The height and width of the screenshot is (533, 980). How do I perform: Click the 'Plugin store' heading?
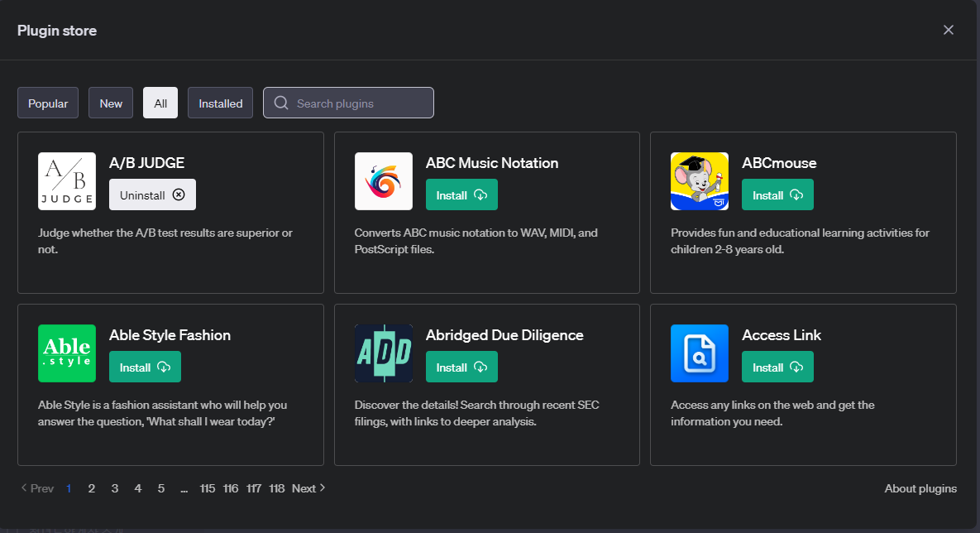point(57,31)
